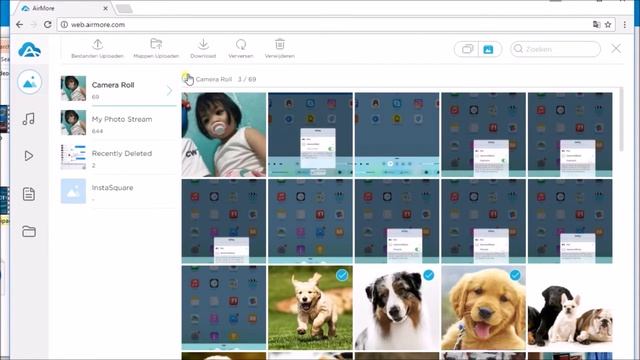Screen dimensions: 640x360
Task: Select the InstaSquare album
Action: (118, 191)
